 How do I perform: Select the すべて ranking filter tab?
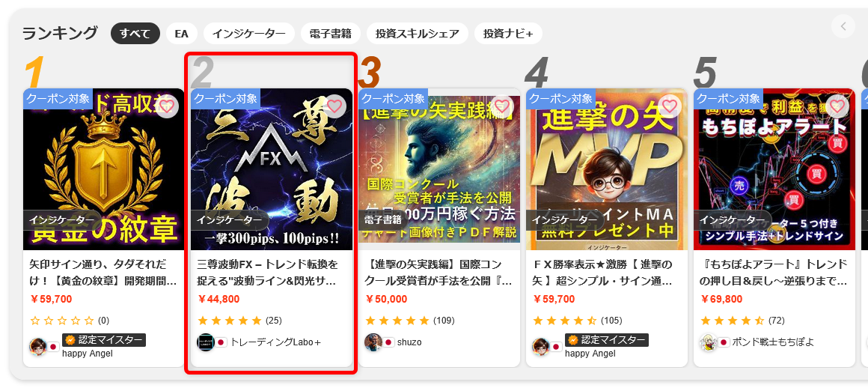[135, 33]
